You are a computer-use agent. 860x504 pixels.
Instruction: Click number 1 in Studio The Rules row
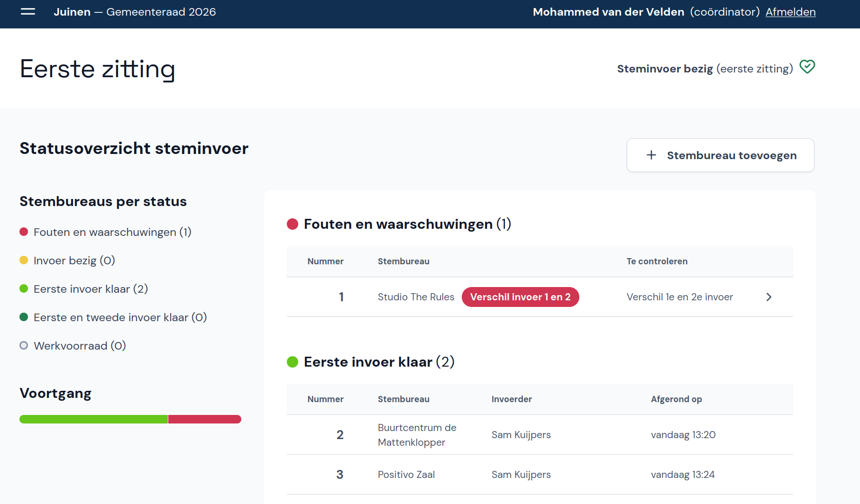tap(341, 297)
